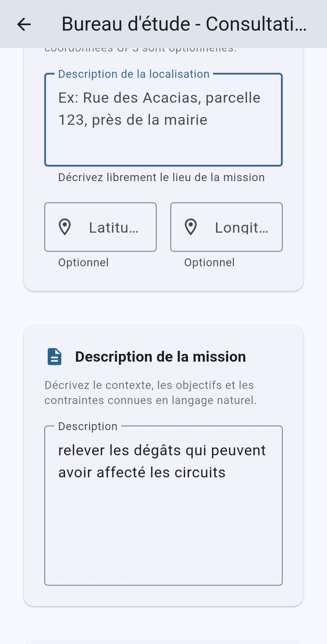Click the location pin icon in Latitude field
The height and width of the screenshot is (644, 327).
pos(65,227)
